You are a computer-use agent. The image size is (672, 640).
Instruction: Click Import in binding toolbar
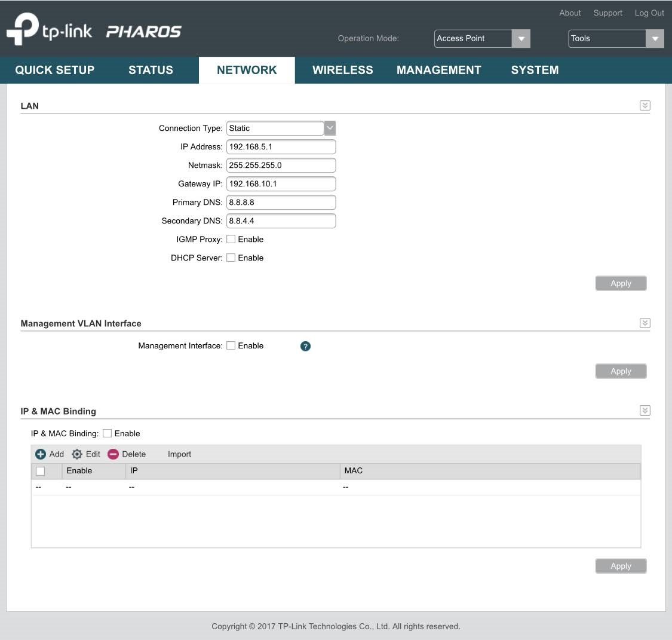point(179,454)
